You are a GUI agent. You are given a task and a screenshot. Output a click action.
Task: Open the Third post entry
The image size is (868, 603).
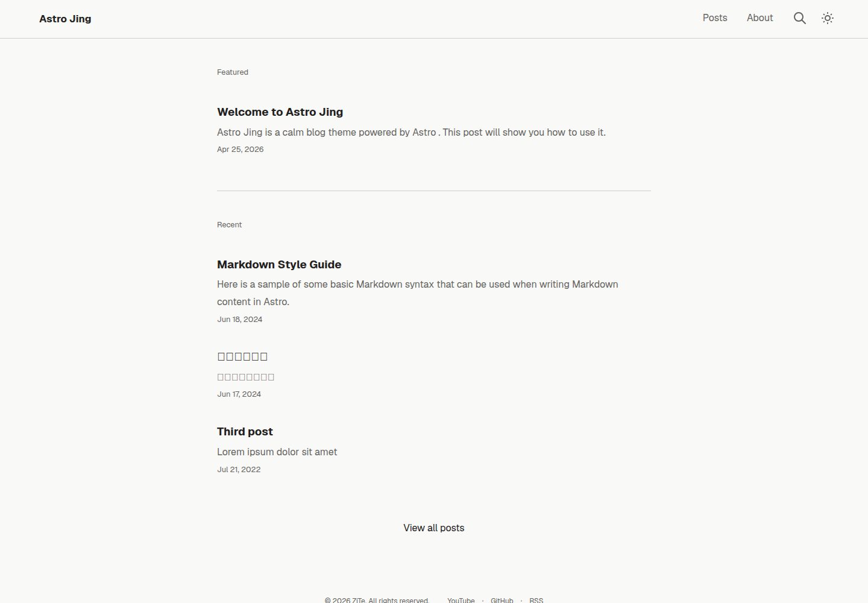(245, 432)
